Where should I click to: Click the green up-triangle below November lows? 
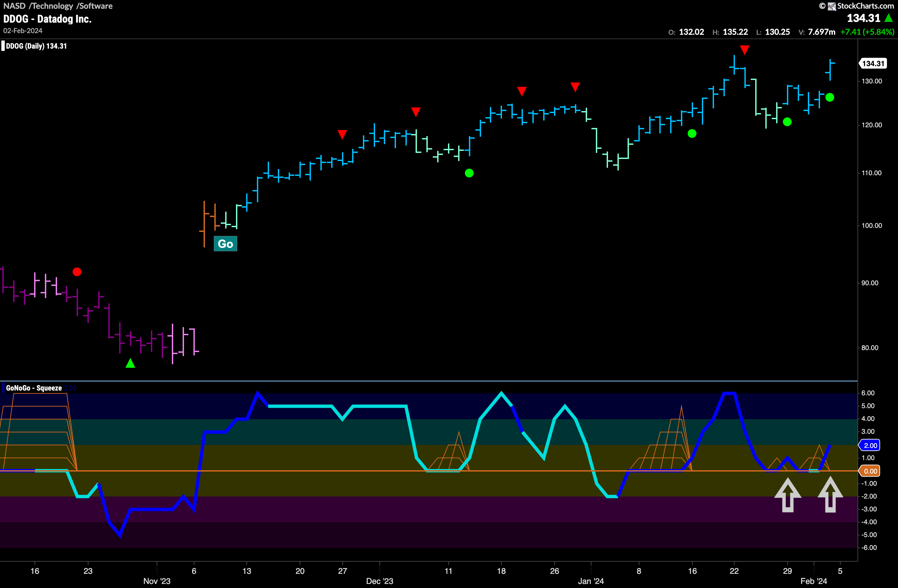pyautogui.click(x=130, y=363)
